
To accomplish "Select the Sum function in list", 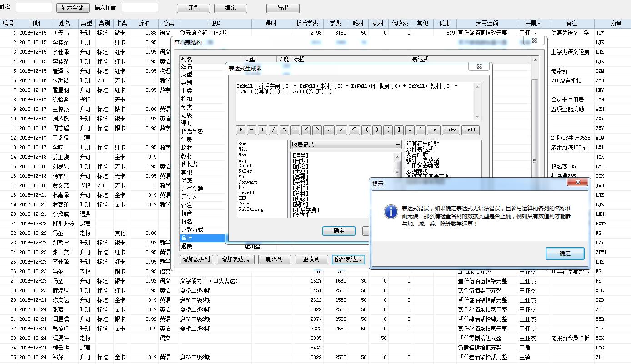I will (x=243, y=144).
